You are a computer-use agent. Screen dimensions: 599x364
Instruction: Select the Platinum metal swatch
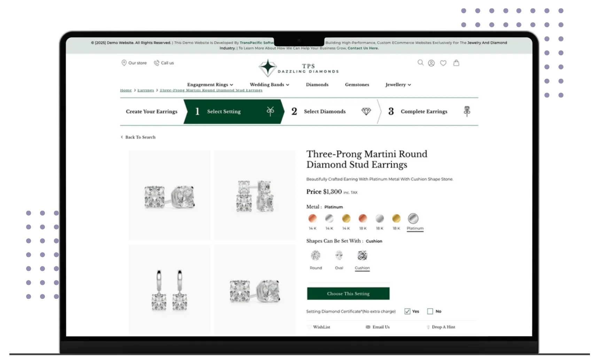coord(413,218)
